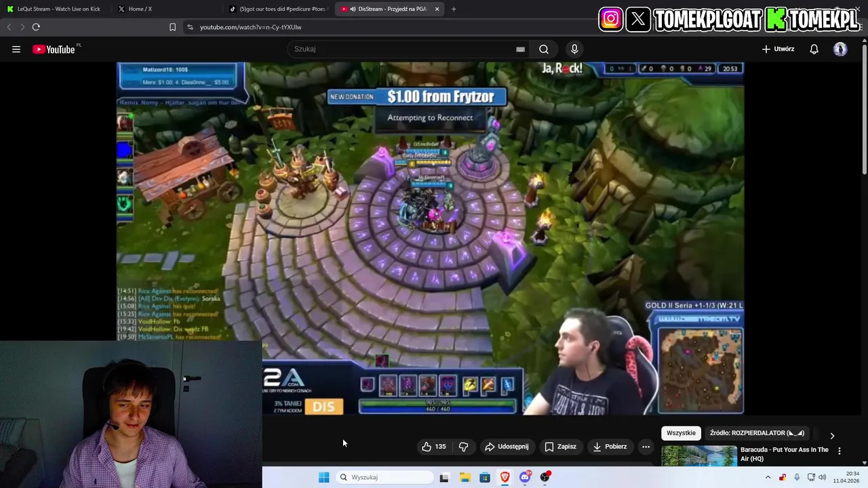Open the YouTube account avatar menu
The width and height of the screenshot is (868, 488).
point(840,49)
